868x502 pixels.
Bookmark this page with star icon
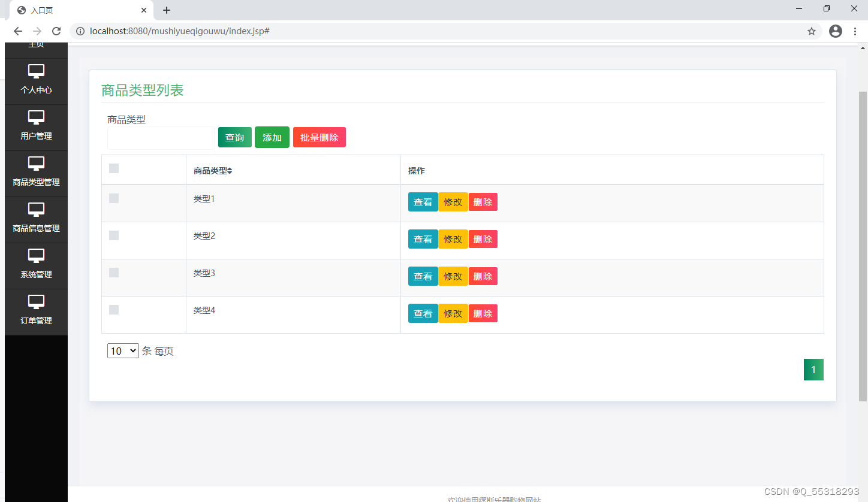[x=812, y=31]
